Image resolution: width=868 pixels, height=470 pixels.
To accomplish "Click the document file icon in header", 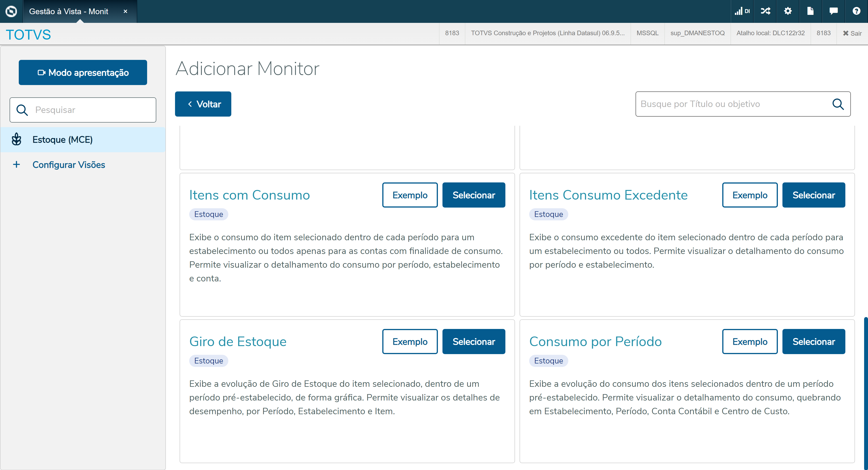I will coord(810,11).
